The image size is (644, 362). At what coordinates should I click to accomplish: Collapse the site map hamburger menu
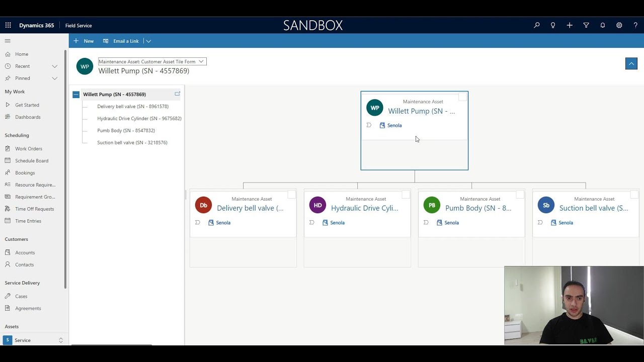[8, 41]
